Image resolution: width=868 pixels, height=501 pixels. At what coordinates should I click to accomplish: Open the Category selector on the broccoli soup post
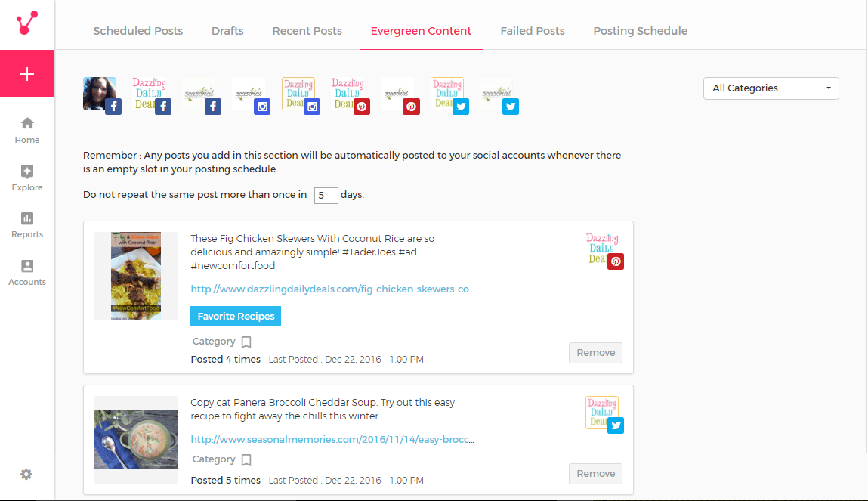[x=246, y=459]
